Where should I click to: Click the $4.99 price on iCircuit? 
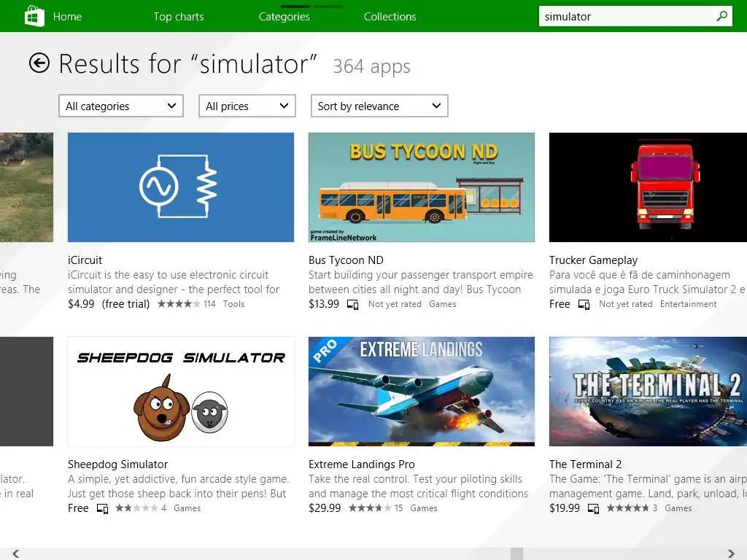tap(81, 304)
